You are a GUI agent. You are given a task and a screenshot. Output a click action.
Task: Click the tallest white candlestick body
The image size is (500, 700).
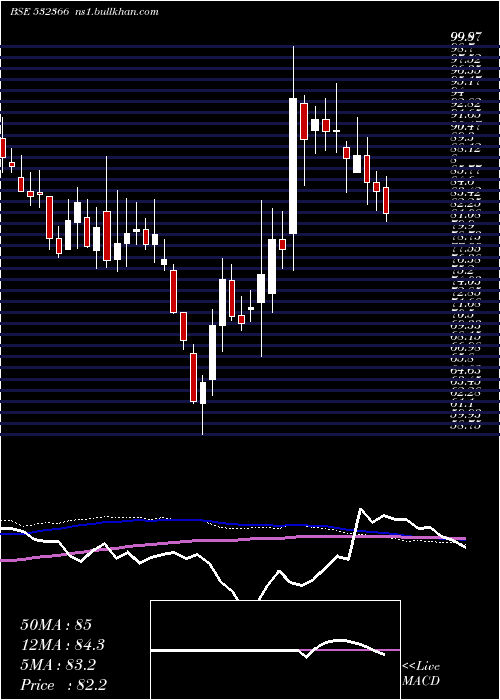pyautogui.click(x=293, y=166)
